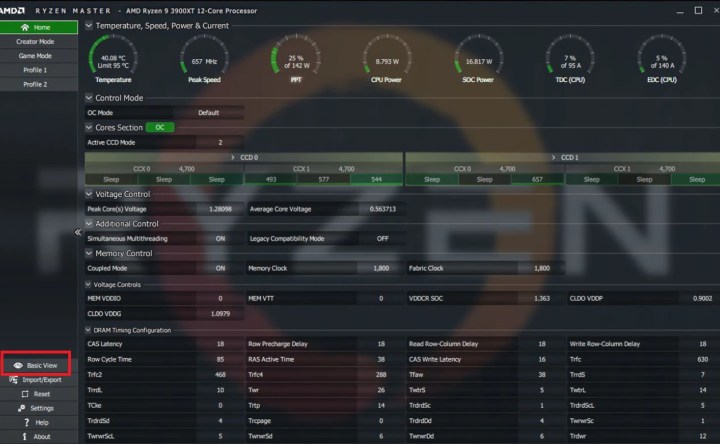
Task: Open Import/Export from the sidebar icon
Action: tap(13, 380)
